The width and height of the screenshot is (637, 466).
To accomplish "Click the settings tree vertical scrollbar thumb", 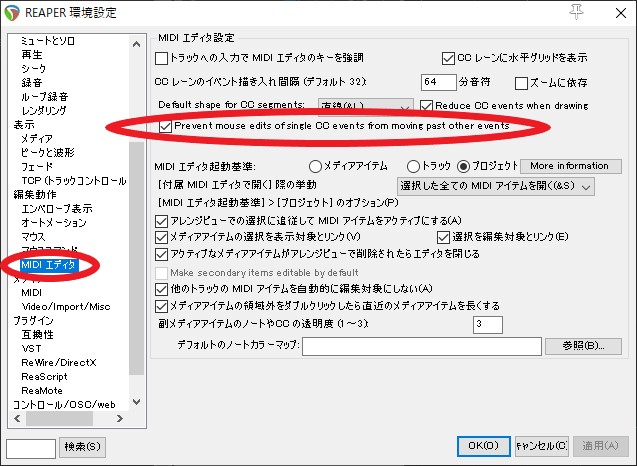I will (136, 258).
